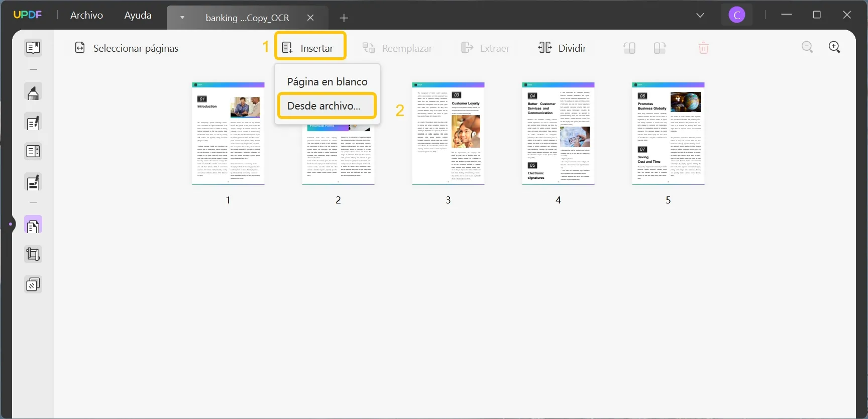Viewport: 868px width, 419px height.
Task: Click the UPDF logo
Action: pos(28,15)
